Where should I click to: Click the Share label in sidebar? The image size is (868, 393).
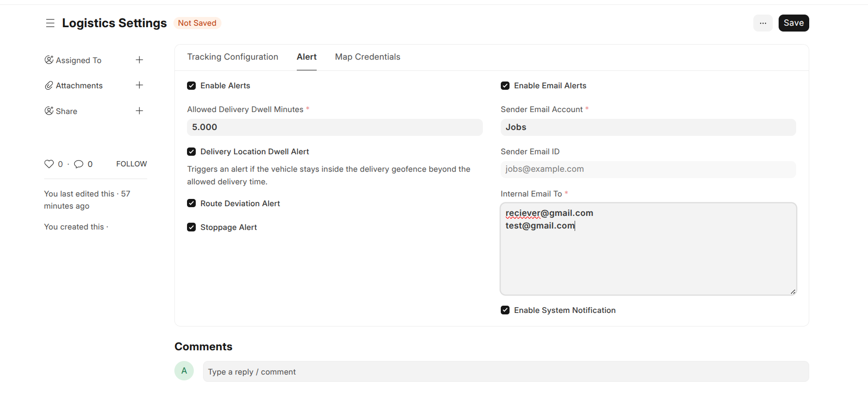click(x=67, y=112)
